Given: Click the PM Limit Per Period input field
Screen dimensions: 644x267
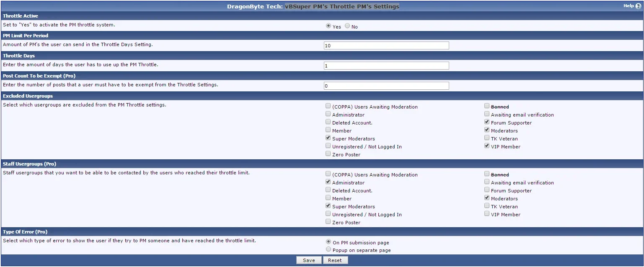Looking at the screenshot, I should click(386, 45).
